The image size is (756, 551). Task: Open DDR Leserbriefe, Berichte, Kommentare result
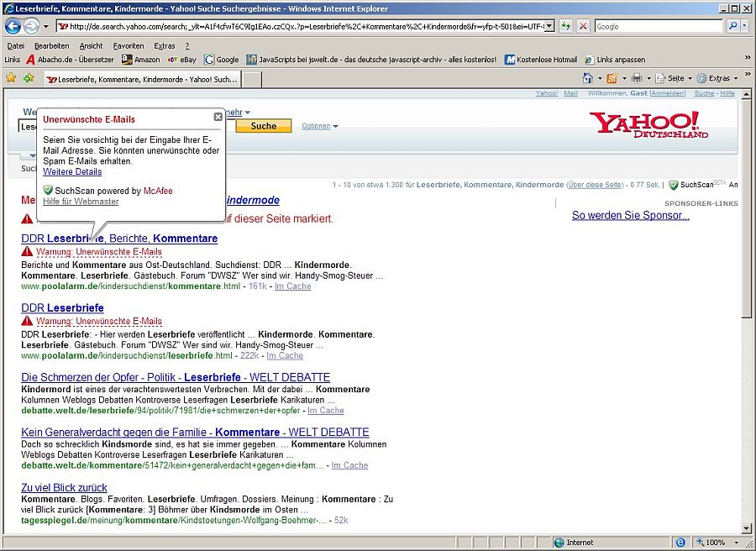click(119, 239)
